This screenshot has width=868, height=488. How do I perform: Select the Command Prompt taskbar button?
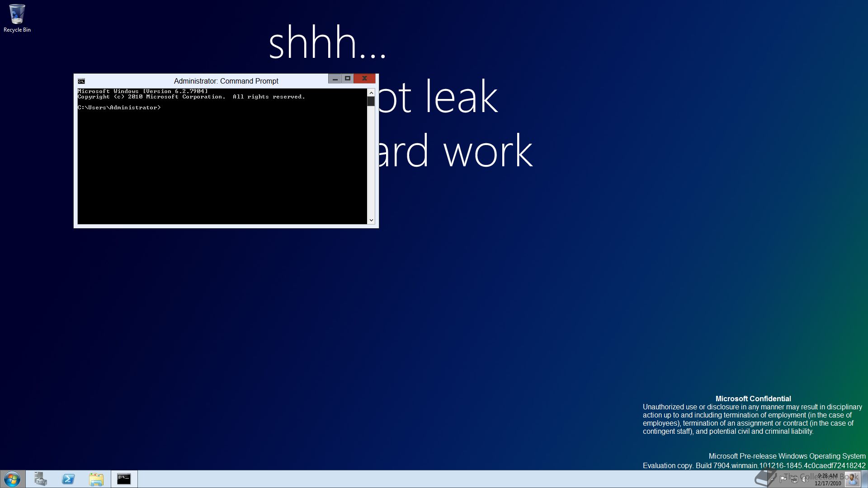click(x=124, y=479)
